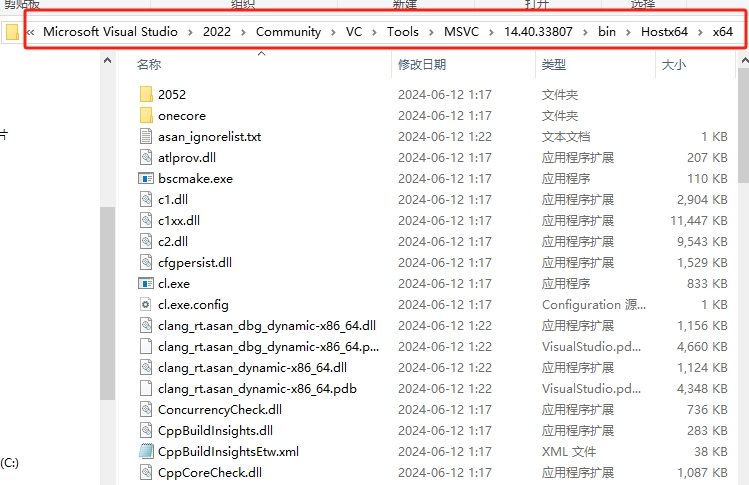Image resolution: width=749 pixels, height=485 pixels.
Task: Navigate to the VC breadcrumb folder
Action: [354, 32]
